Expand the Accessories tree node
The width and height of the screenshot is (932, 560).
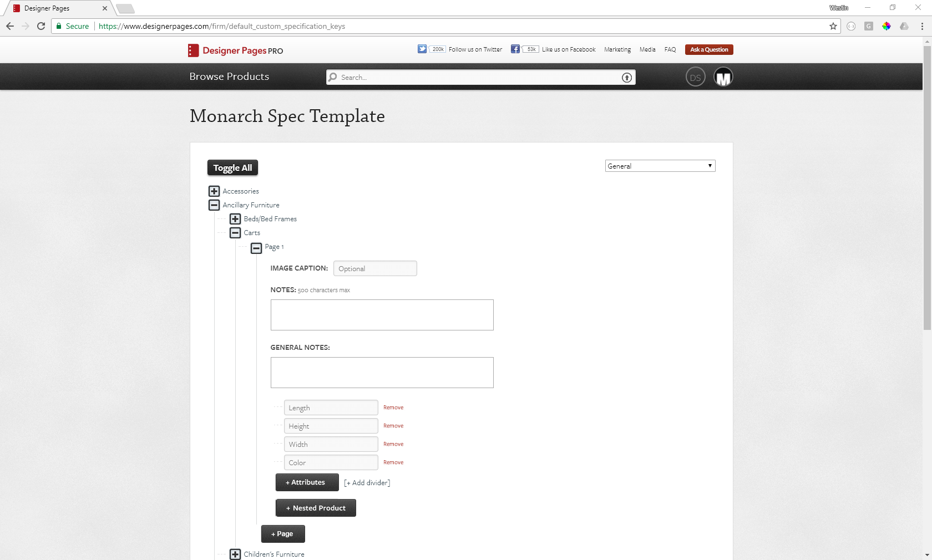click(x=214, y=191)
